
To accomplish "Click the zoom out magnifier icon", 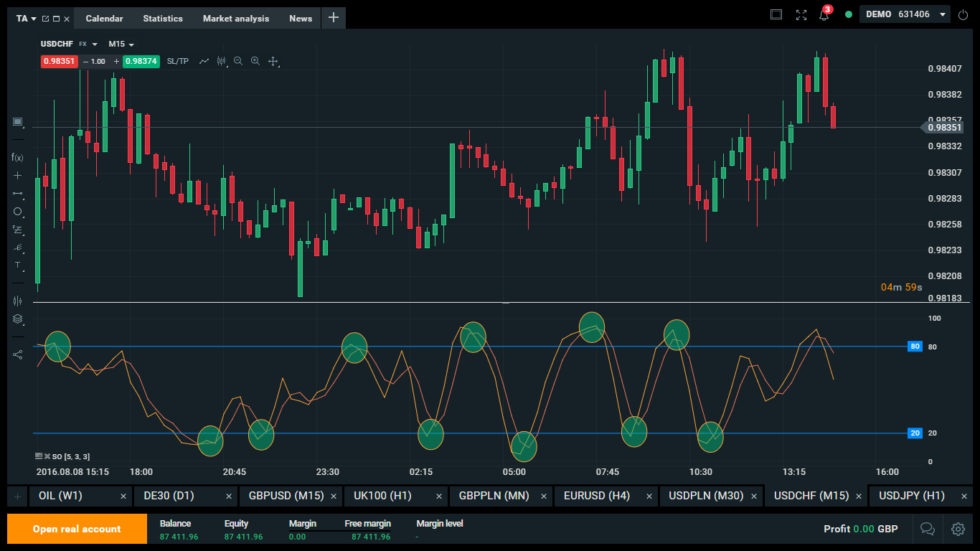I will [238, 62].
